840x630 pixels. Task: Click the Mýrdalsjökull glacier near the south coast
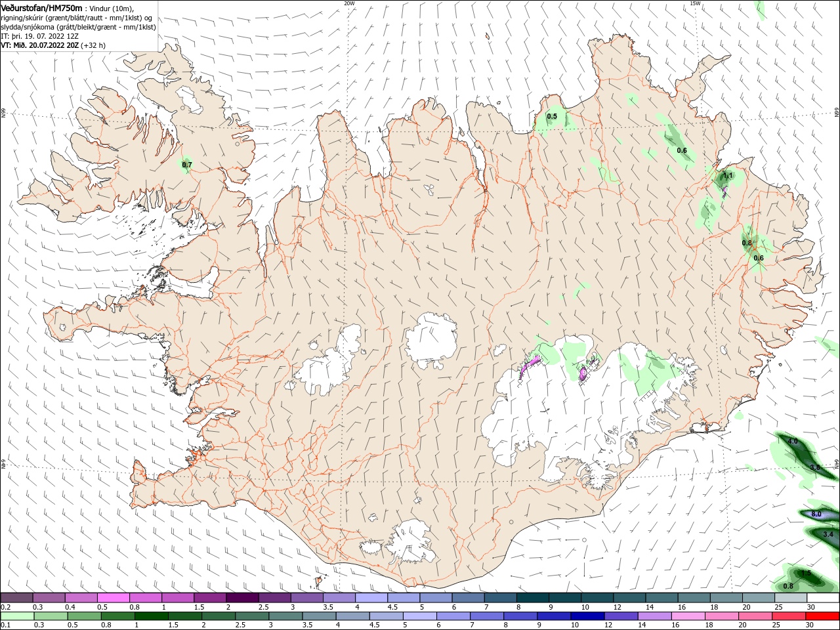click(x=411, y=541)
